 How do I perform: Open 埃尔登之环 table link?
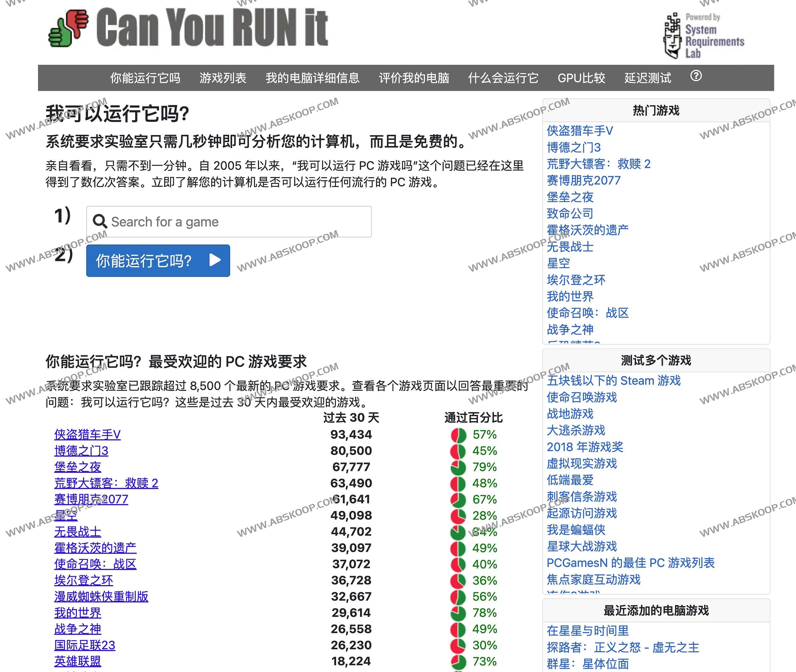tap(83, 580)
